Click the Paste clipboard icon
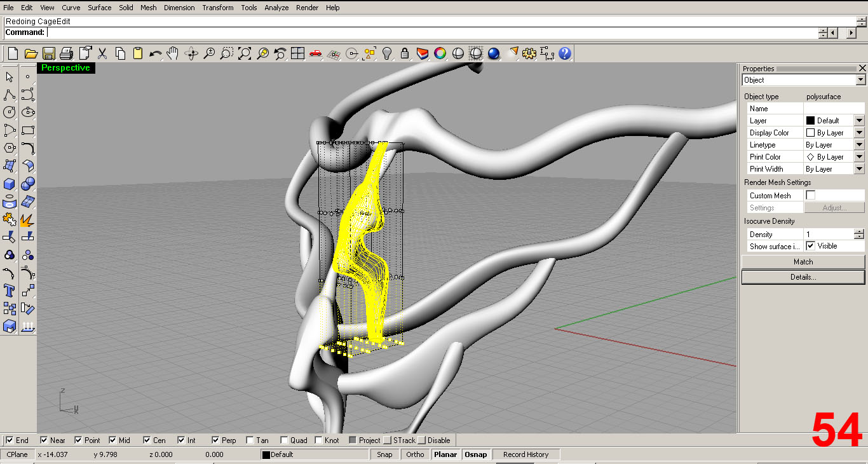 coord(138,53)
